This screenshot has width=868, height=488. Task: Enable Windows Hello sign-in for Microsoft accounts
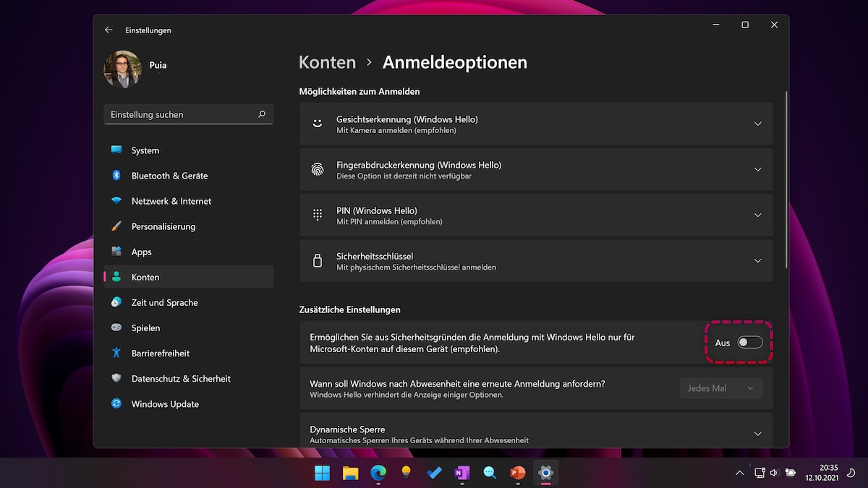(x=749, y=342)
